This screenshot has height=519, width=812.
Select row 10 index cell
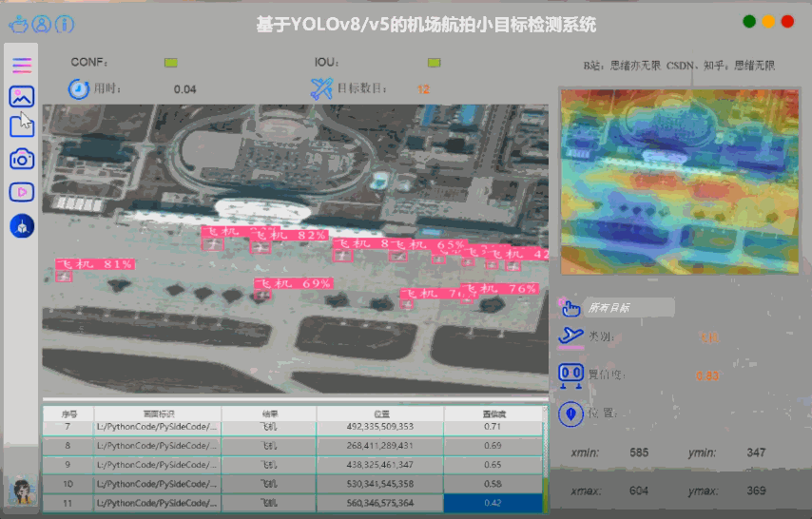pyautogui.click(x=68, y=484)
